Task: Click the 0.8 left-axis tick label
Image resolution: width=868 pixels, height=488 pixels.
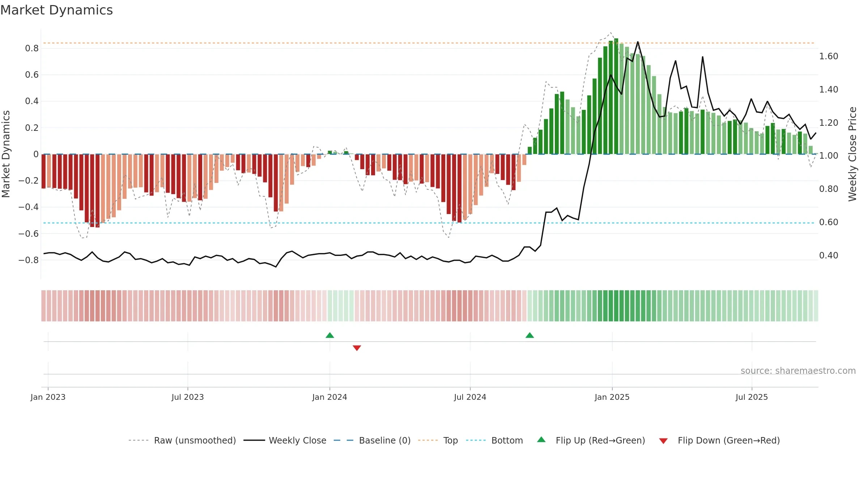Action: point(32,48)
